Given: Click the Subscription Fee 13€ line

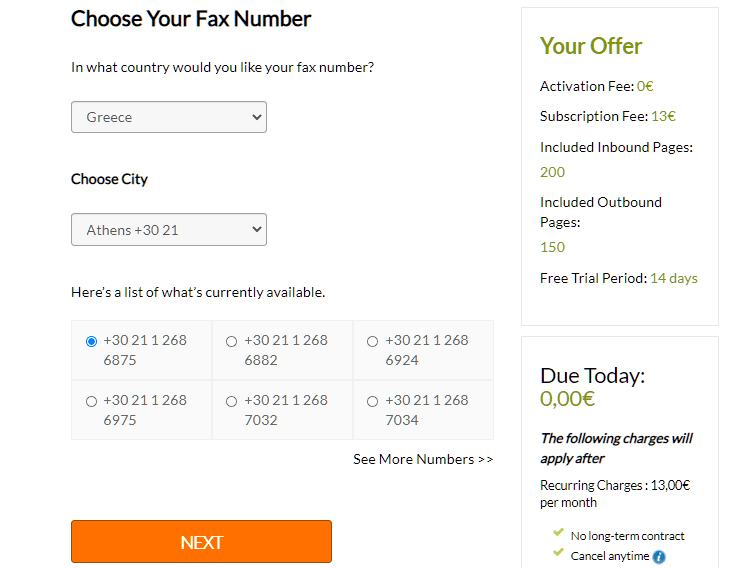Looking at the screenshot, I should tap(608, 116).
